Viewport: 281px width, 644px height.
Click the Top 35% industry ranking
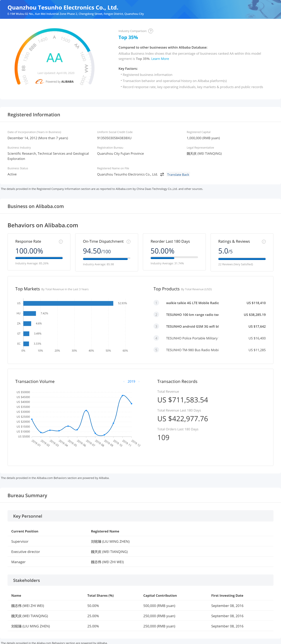click(x=128, y=38)
